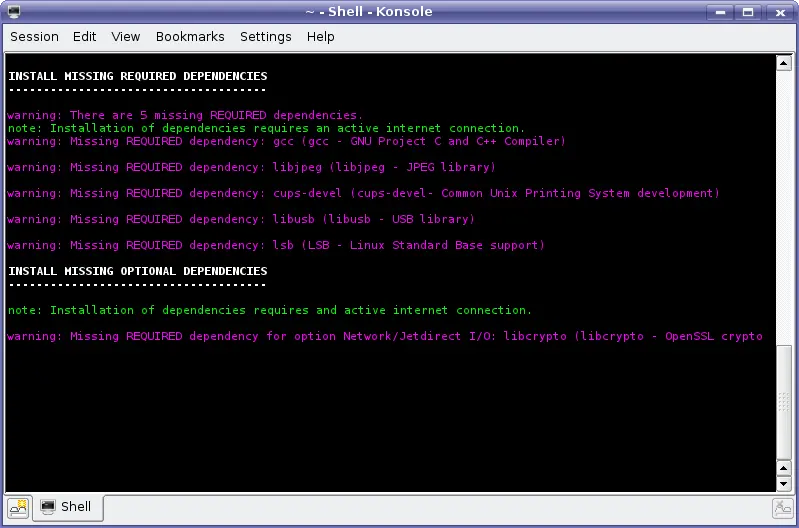This screenshot has height=528, width=799.
Task: Click the scrollbar down arrow at the very bottom
Action: [783, 484]
